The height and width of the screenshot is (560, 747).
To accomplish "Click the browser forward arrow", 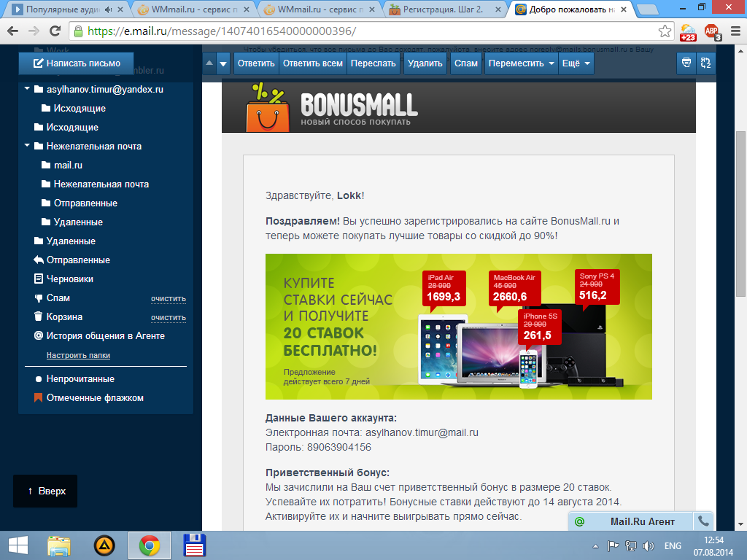I will pyautogui.click(x=34, y=31).
